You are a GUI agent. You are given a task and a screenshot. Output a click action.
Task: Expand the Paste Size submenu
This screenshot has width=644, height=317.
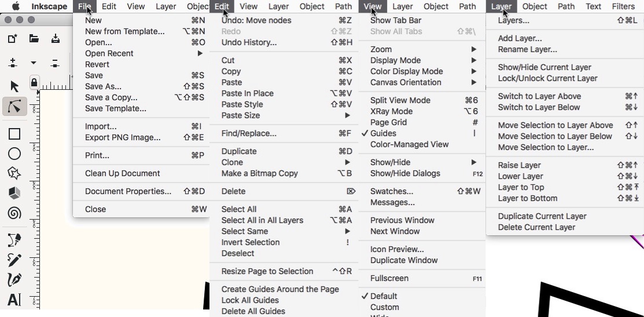pyautogui.click(x=284, y=115)
